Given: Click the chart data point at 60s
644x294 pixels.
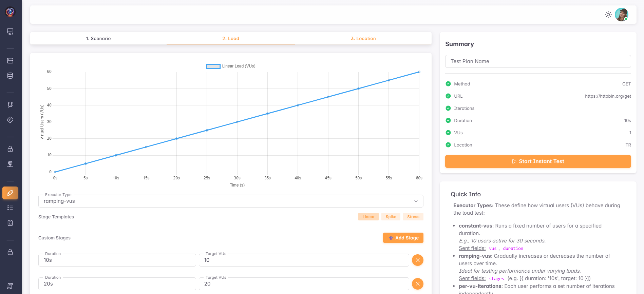Looking at the screenshot, I should pos(419,72).
